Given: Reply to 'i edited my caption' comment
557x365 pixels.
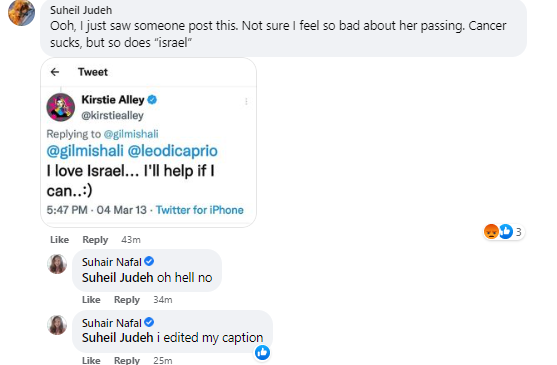Looking at the screenshot, I should click(x=127, y=360).
